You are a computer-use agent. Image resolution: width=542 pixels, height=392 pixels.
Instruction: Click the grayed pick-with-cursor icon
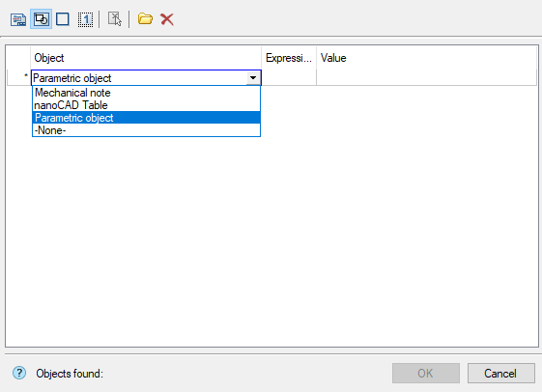pos(114,19)
